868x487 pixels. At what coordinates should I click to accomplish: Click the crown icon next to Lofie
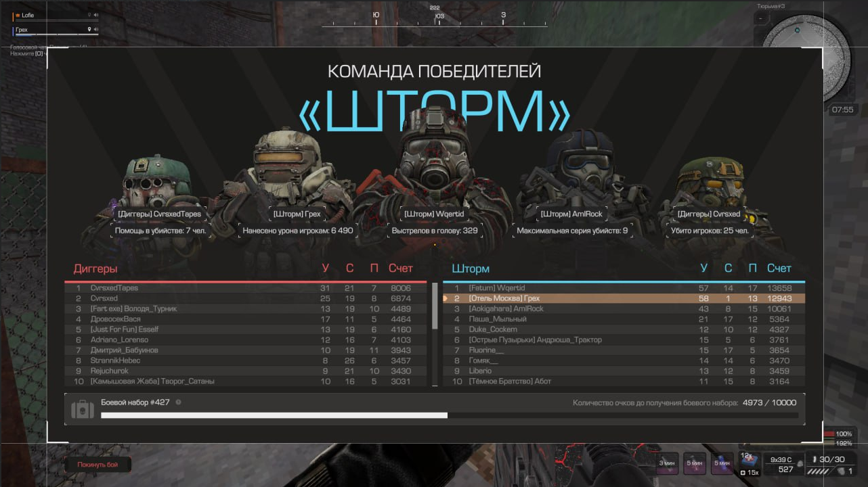pyautogui.click(x=18, y=15)
